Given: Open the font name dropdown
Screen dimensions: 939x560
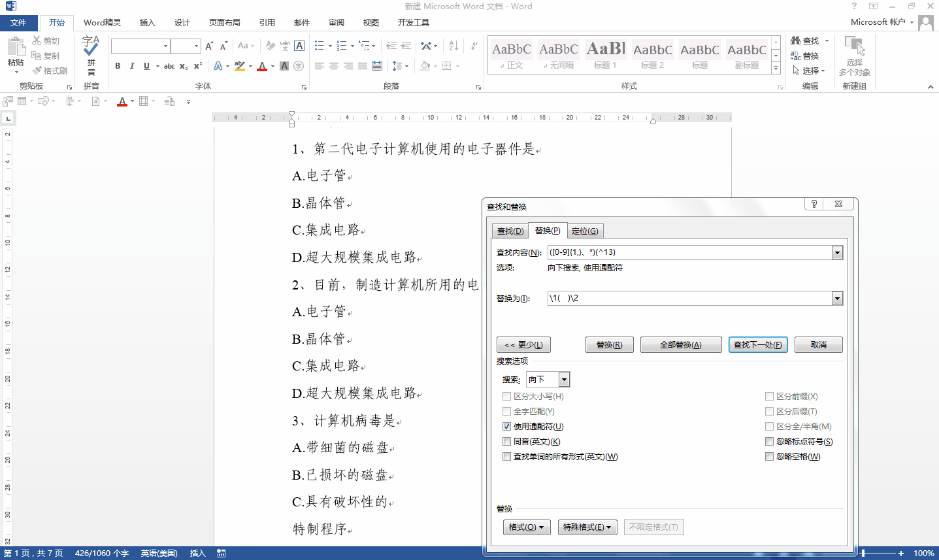Looking at the screenshot, I should tap(166, 46).
